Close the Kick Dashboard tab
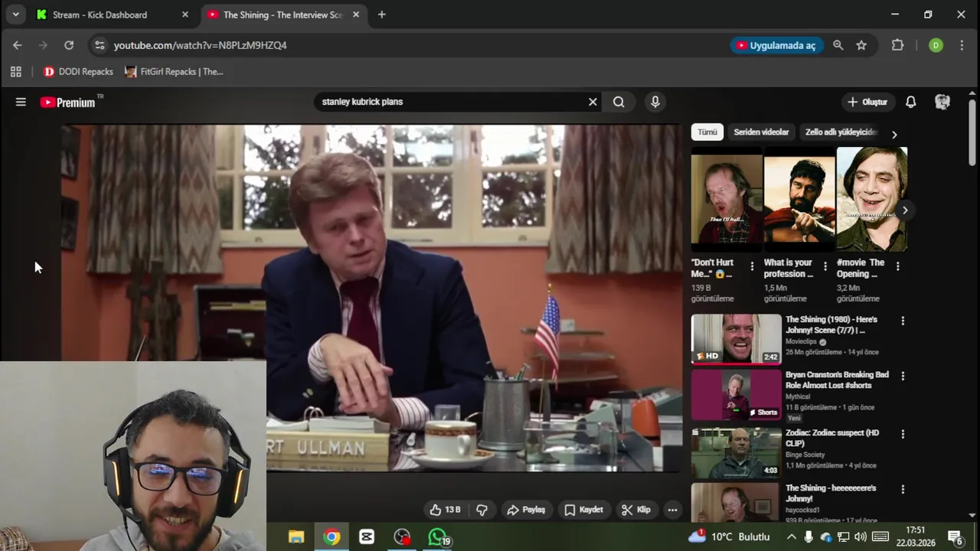 pos(185,15)
